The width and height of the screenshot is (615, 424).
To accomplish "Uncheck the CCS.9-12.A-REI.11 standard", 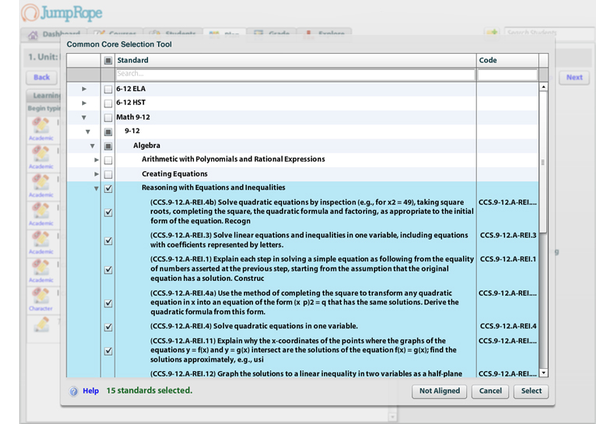I will (x=108, y=351).
